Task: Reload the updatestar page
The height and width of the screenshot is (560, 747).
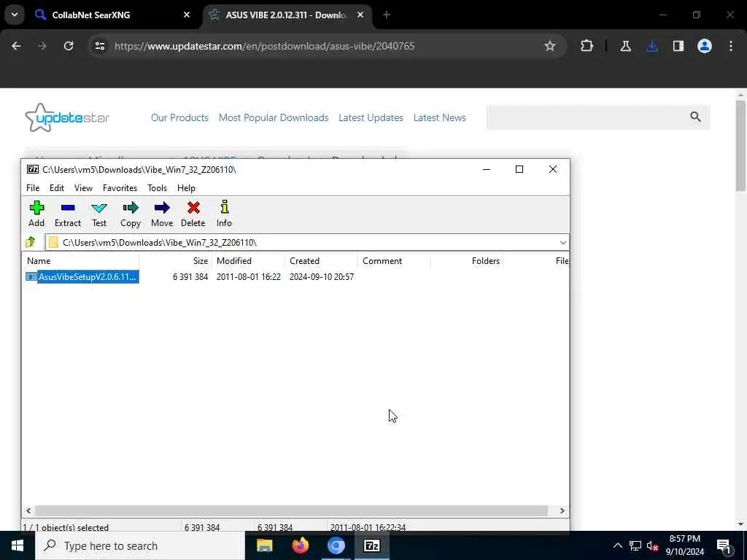Action: pyautogui.click(x=69, y=46)
